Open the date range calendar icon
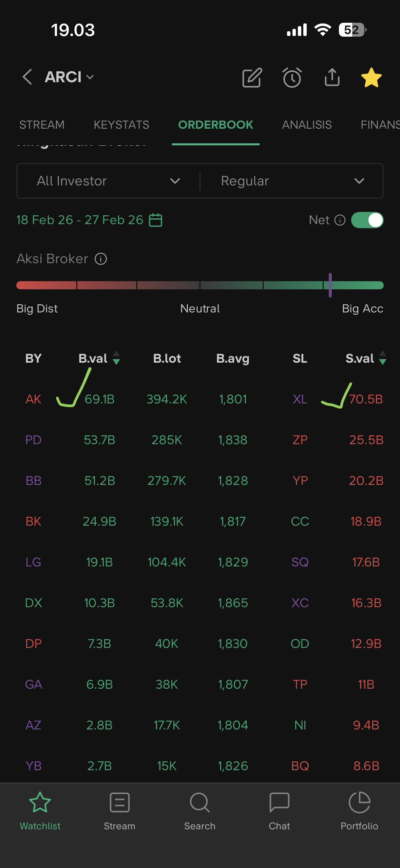Screen dimensions: 400x868 pyautogui.click(x=156, y=220)
